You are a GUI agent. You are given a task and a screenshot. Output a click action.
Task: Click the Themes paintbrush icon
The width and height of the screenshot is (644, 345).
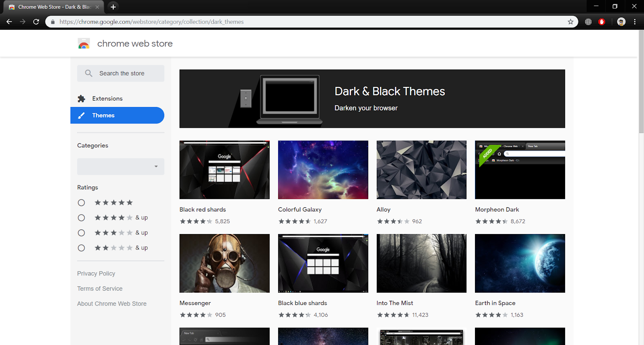click(x=81, y=115)
